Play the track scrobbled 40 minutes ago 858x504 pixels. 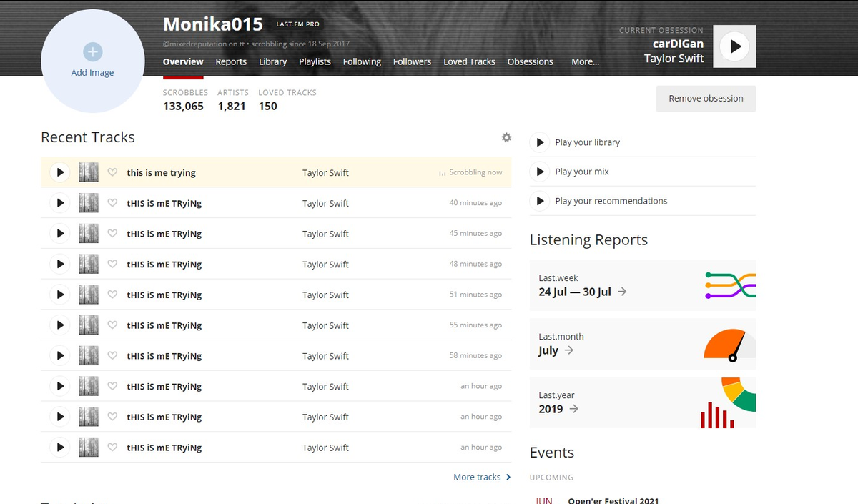60,203
